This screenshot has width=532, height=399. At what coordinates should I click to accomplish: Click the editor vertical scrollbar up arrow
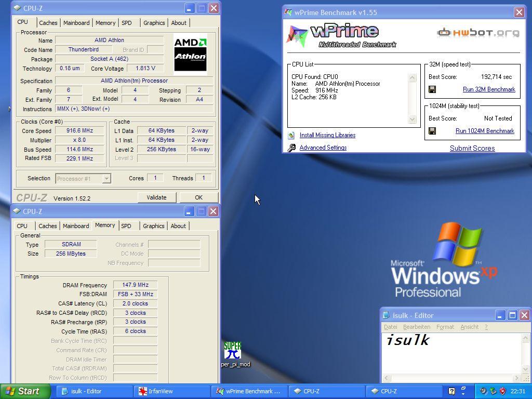(x=525, y=338)
